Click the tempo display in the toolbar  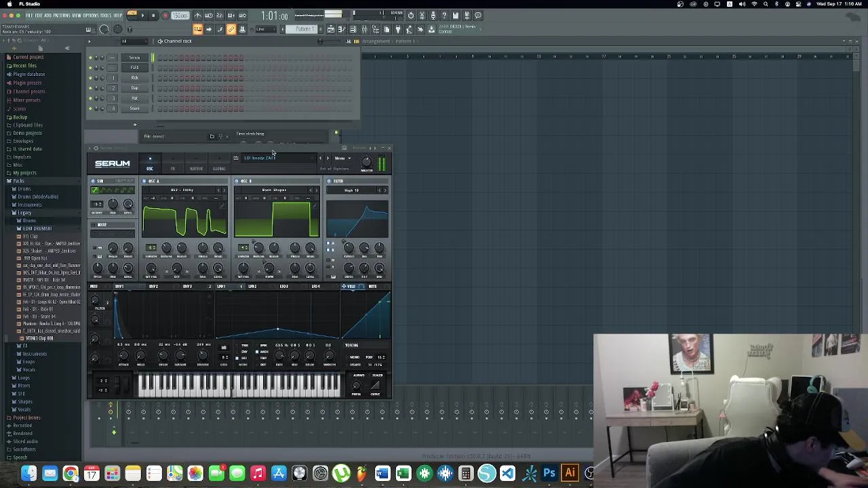tap(180, 15)
